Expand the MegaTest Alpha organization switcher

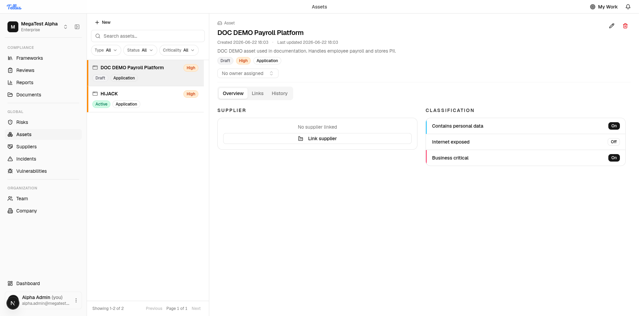coord(66,27)
